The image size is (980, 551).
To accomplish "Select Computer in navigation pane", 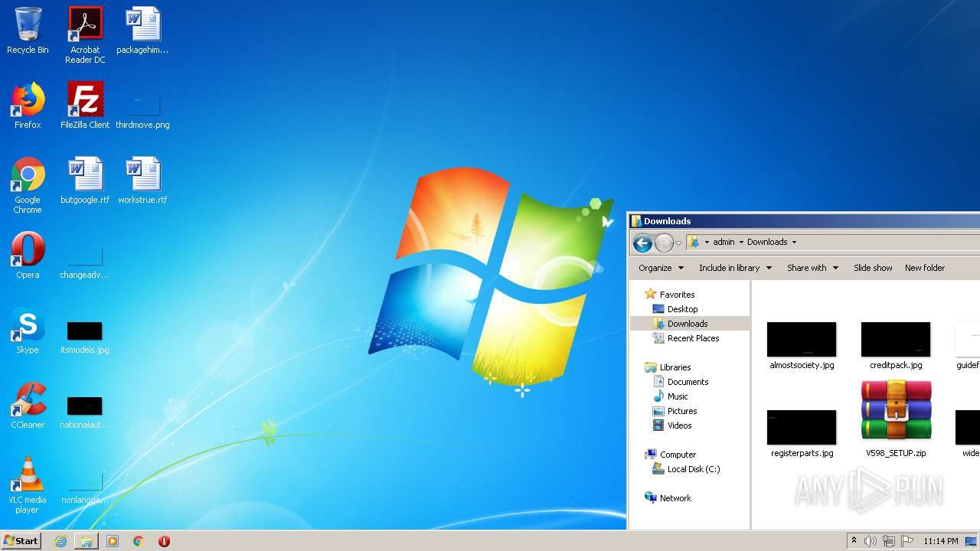I will tap(678, 455).
